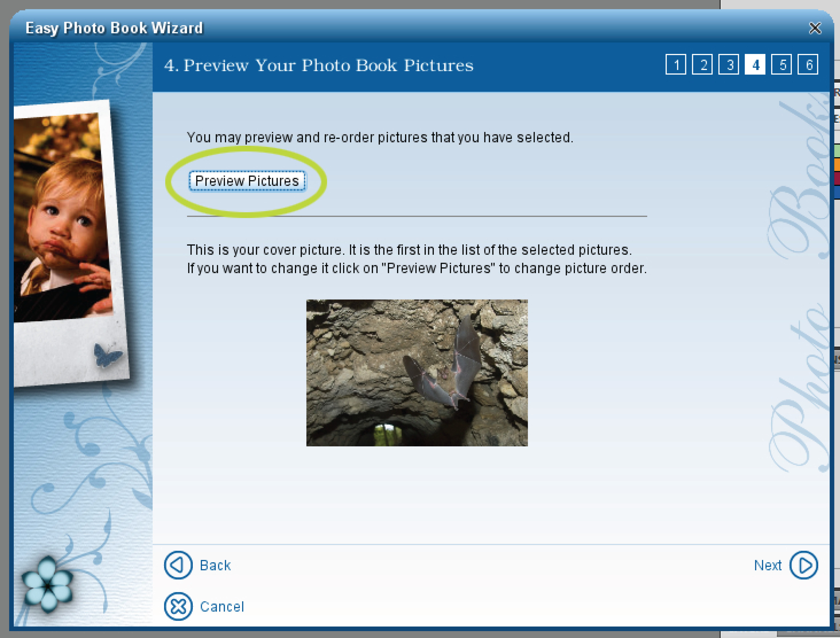Click the Back arrow circle icon
Image resolution: width=840 pixels, height=638 pixels.
178,565
